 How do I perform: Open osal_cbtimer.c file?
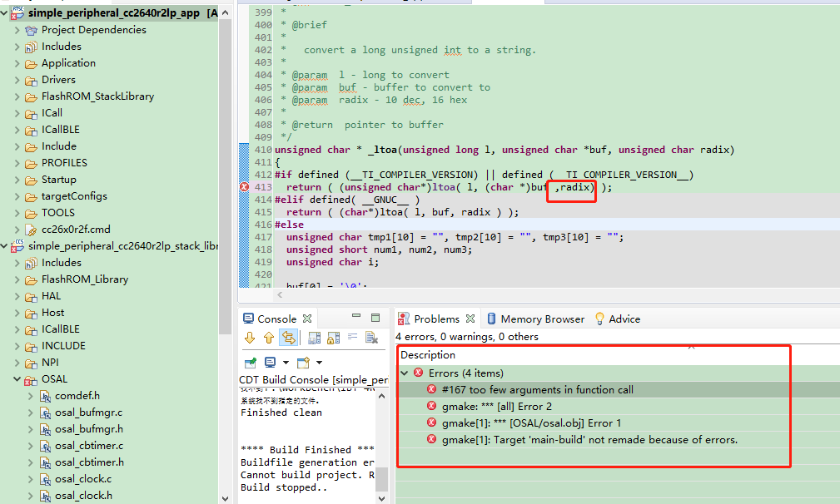[89, 445]
